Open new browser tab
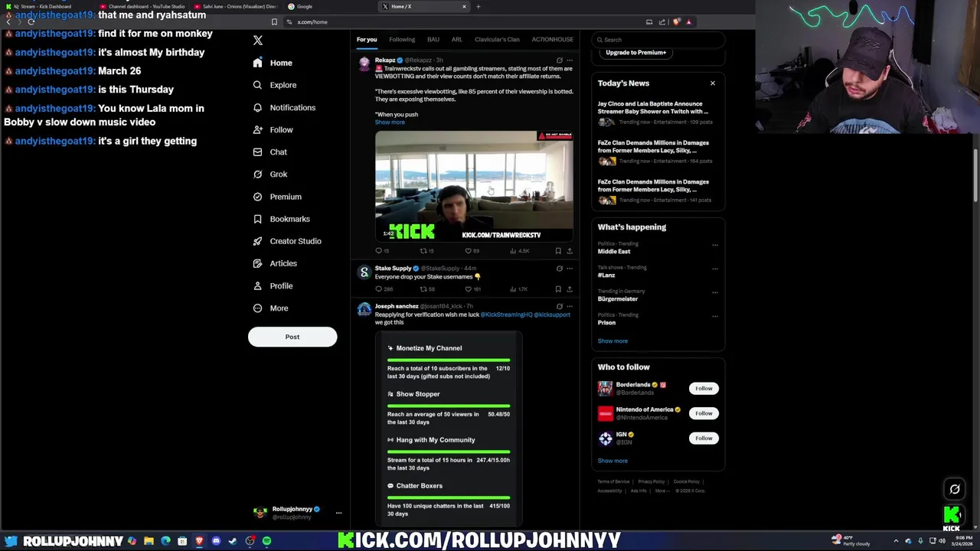This screenshot has width=980, height=551. [x=479, y=6]
